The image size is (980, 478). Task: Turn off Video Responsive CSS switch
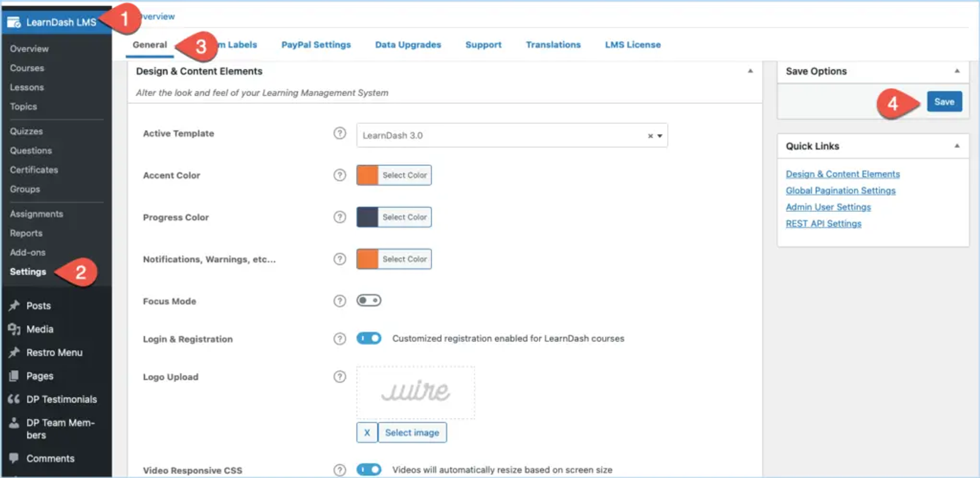[x=369, y=469]
